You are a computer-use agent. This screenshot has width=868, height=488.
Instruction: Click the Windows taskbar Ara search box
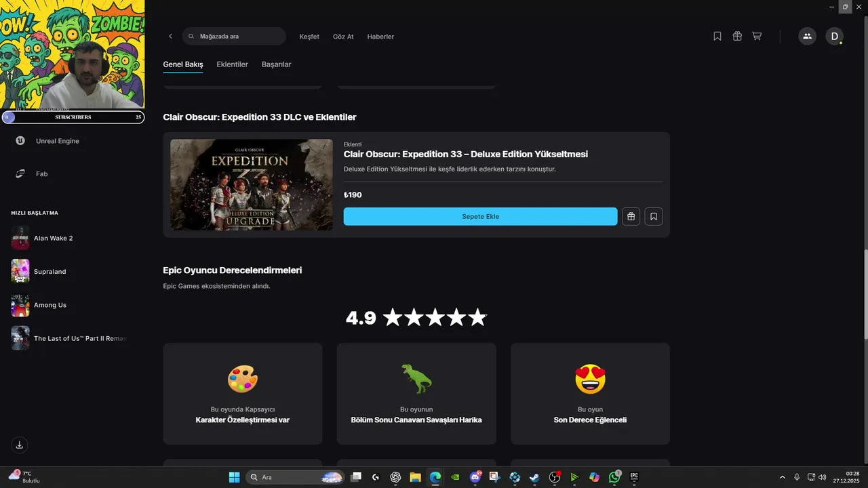point(294,477)
